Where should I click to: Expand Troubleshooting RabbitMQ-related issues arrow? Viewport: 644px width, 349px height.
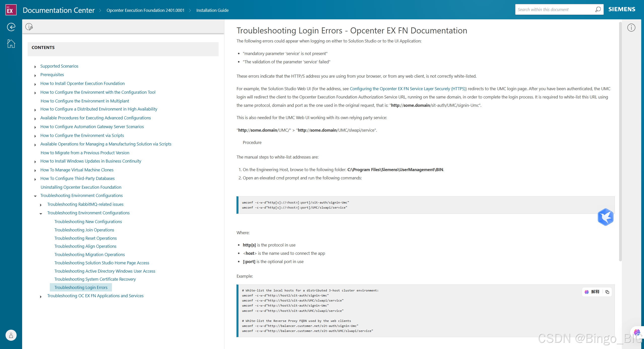[x=41, y=205]
